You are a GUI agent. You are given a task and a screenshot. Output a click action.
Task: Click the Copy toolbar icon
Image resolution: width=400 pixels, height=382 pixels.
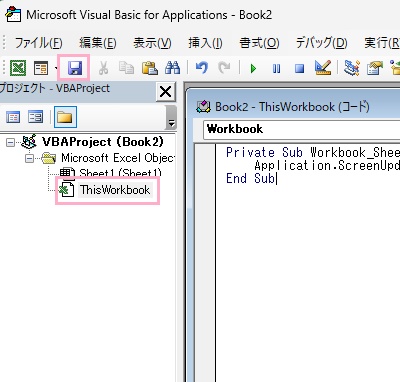click(x=127, y=68)
